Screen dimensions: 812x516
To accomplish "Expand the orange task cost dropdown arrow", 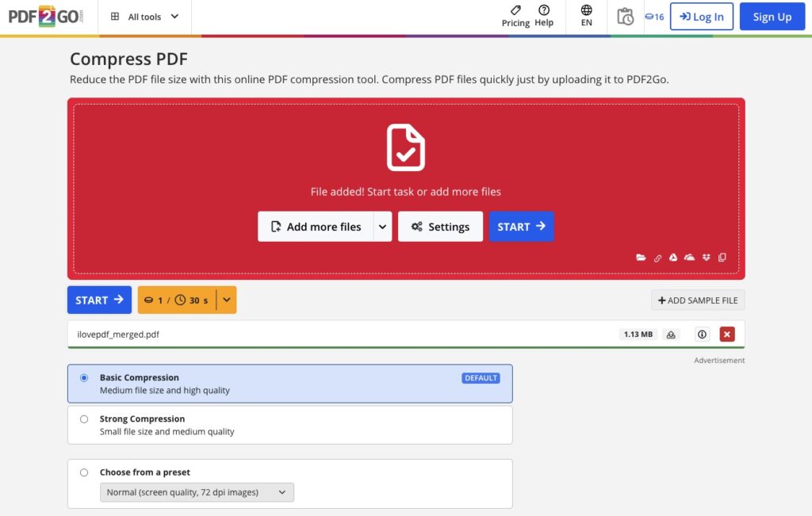I will pos(226,300).
